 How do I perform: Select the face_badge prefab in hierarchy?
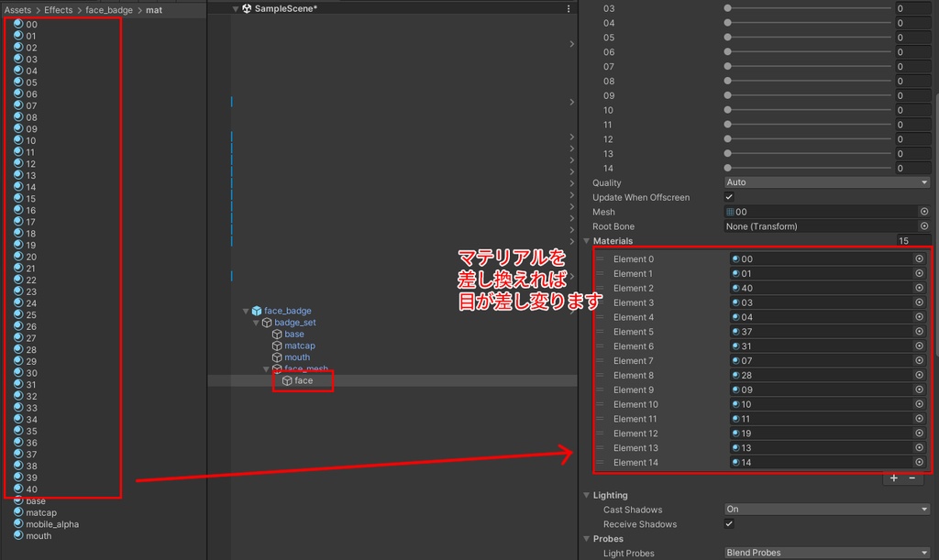click(282, 311)
